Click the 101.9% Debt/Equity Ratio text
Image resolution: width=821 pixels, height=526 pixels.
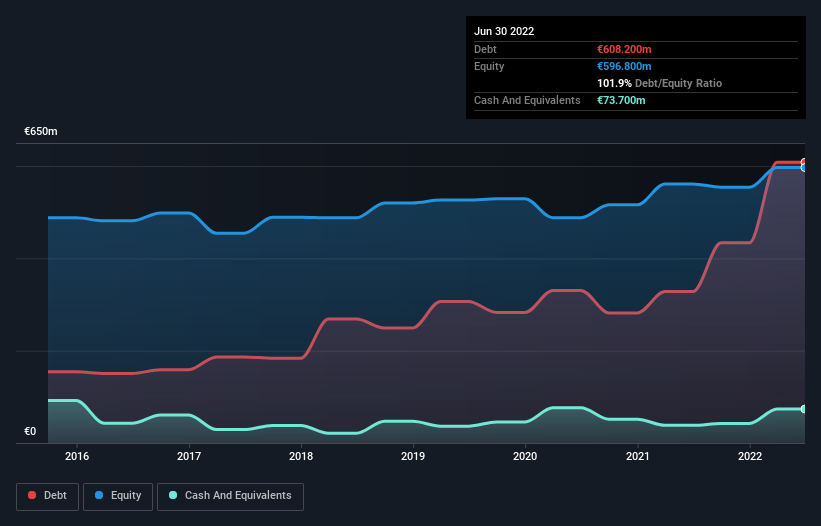659,83
